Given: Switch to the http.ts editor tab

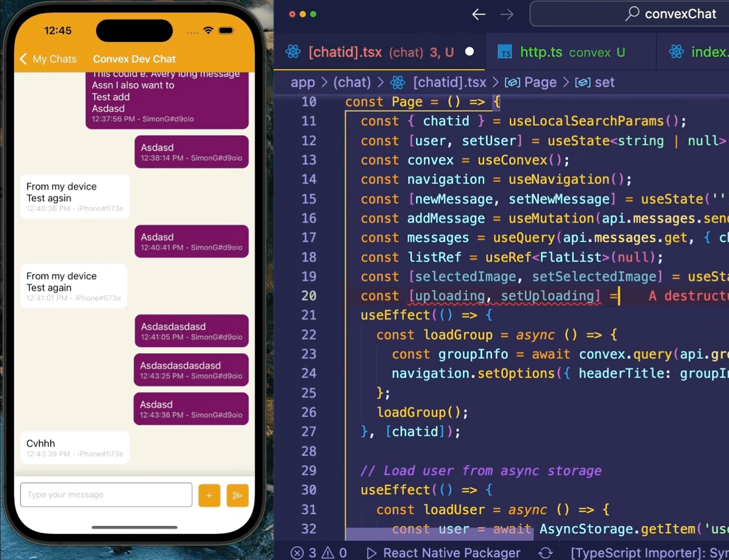Looking at the screenshot, I should 571,52.
